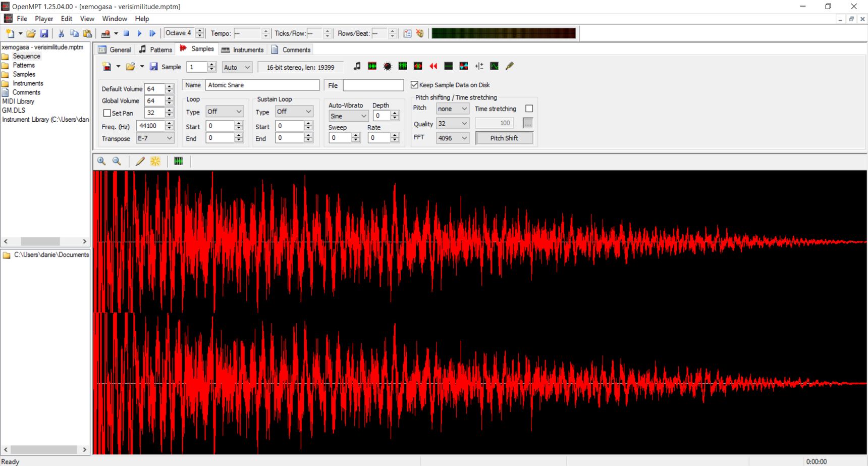Play the sample with the music note icon
The height and width of the screenshot is (466, 868).
click(x=357, y=66)
